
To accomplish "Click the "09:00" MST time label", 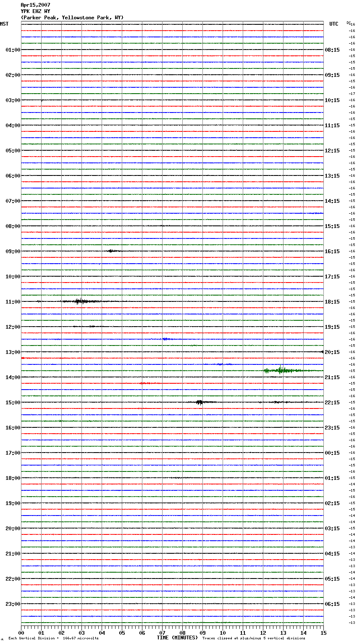I will (13, 251).
